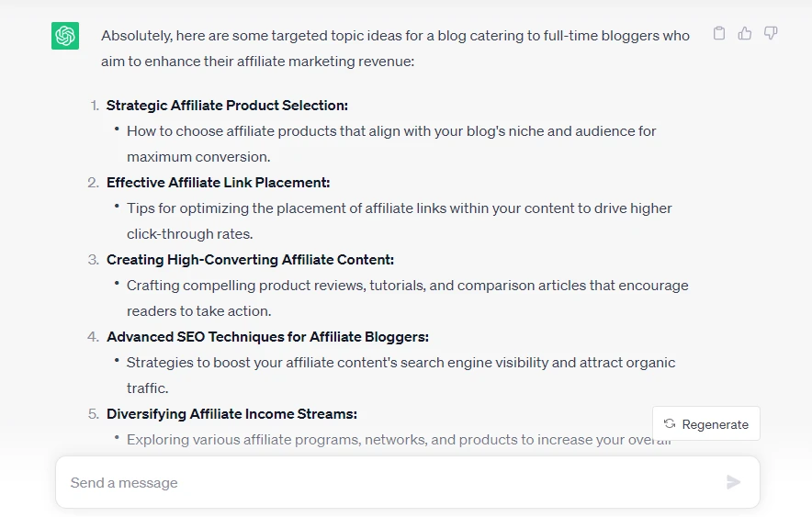812x517 pixels.
Task: Click the intro sentence starting with Absolutely
Action: click(395, 48)
